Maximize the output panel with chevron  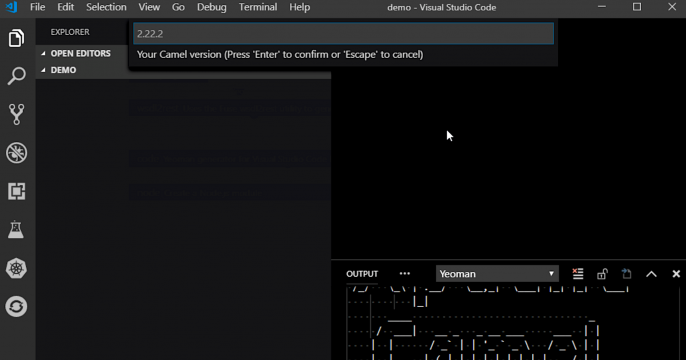(651, 274)
